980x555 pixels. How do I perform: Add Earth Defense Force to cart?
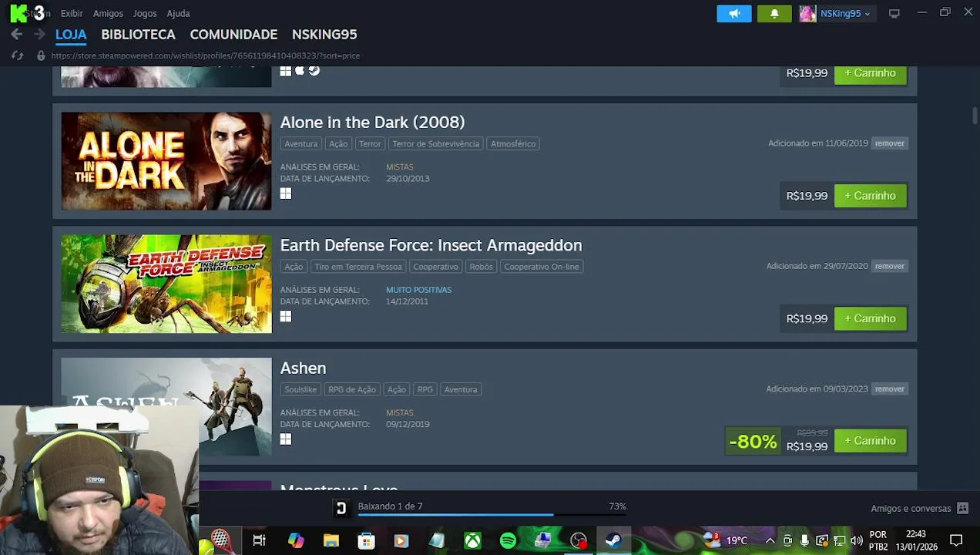click(870, 318)
